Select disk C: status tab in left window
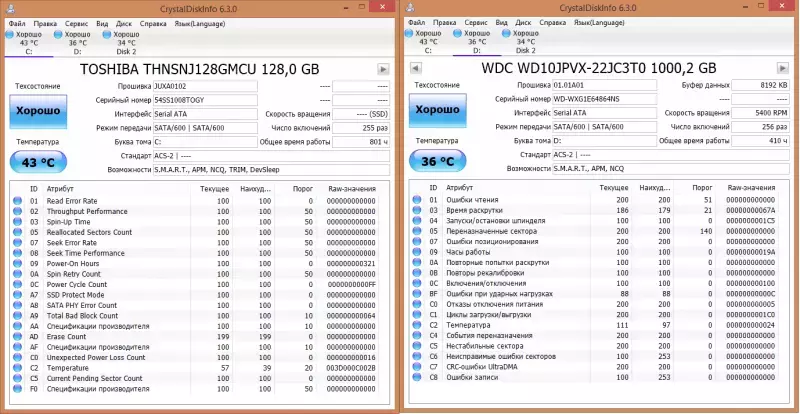The image size is (800, 414). tap(29, 42)
